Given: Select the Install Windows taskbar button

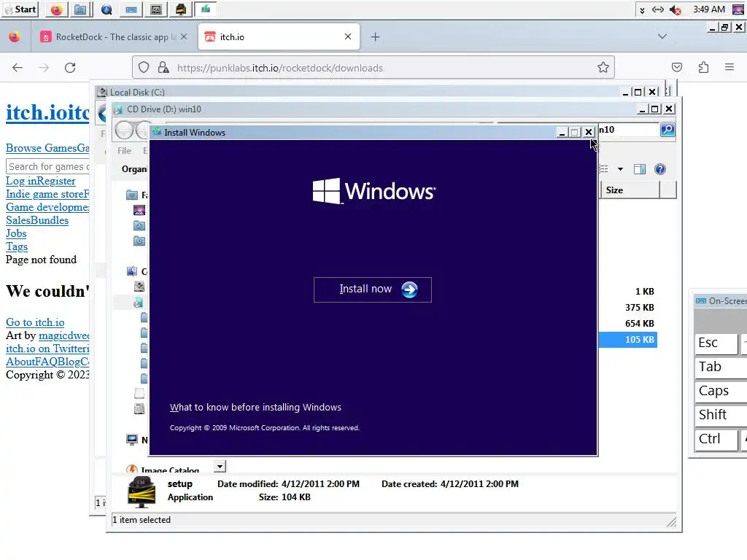Looking at the screenshot, I should click(x=206, y=9).
